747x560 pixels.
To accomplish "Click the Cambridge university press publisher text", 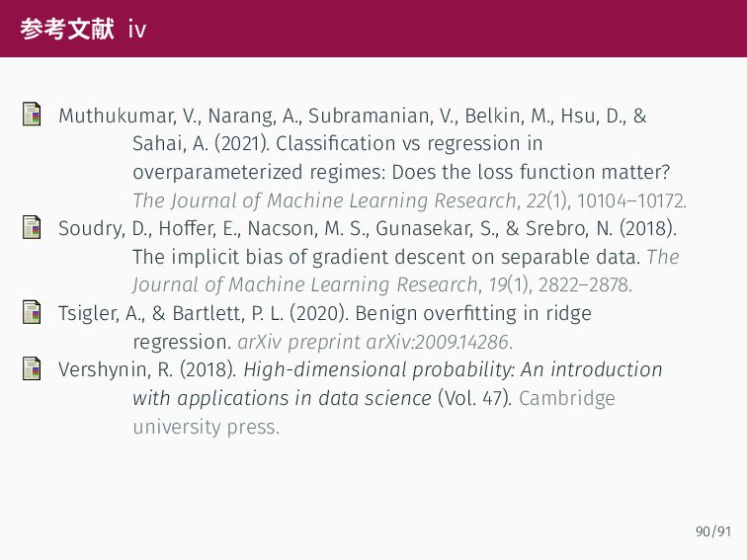I will (373, 413).
